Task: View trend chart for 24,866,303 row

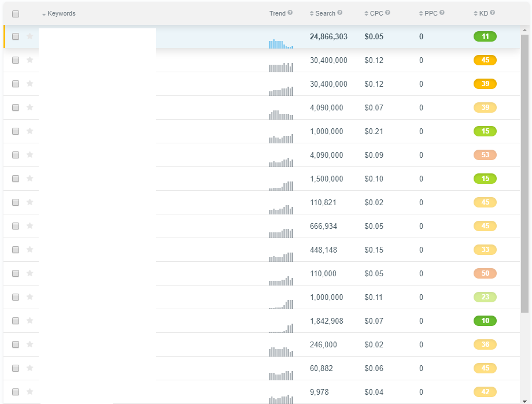Action: tap(281, 44)
